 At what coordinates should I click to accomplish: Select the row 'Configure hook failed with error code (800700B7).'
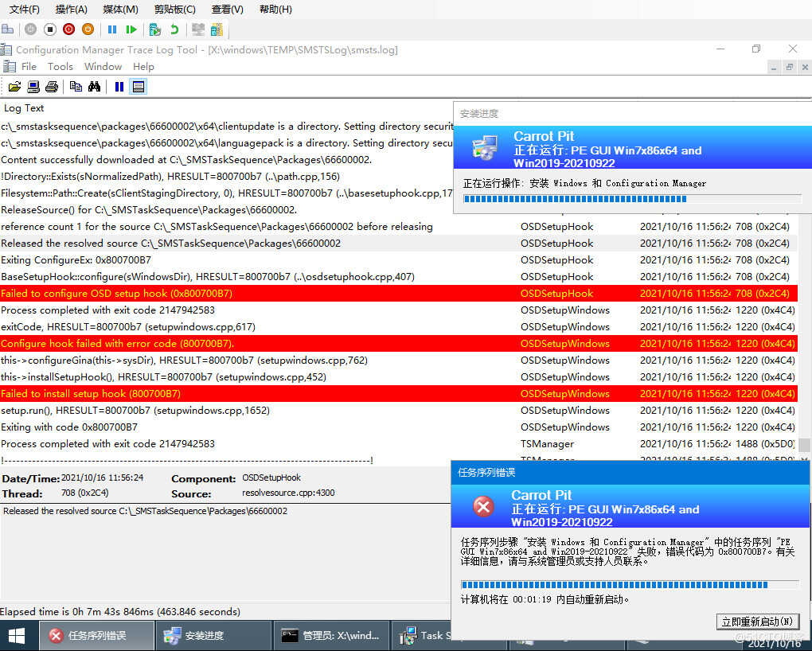pos(398,343)
